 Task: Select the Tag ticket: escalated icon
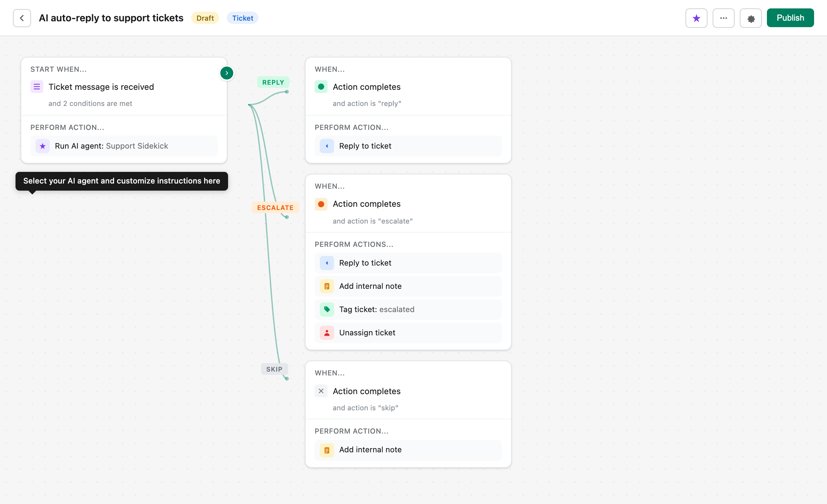pyautogui.click(x=327, y=310)
